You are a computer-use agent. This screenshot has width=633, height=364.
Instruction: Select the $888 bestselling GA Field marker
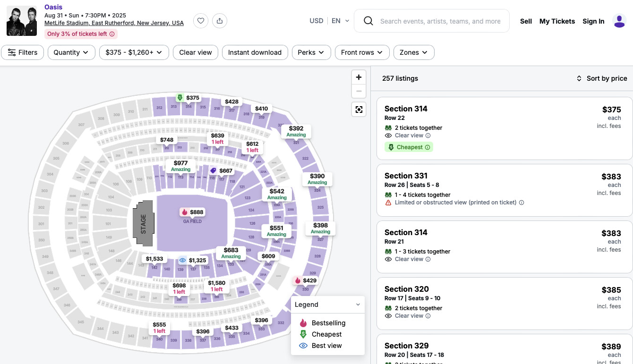click(x=192, y=212)
